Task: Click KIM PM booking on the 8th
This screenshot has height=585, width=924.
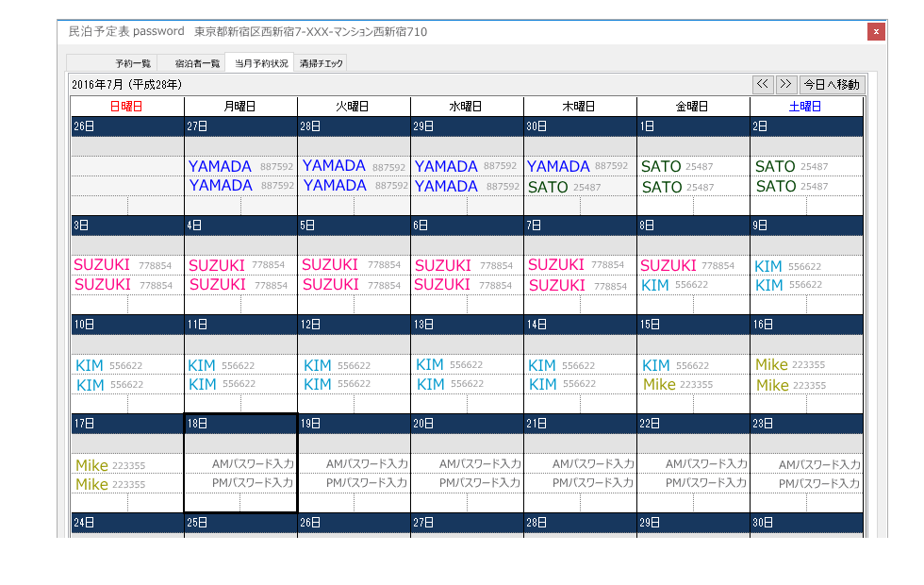Action: point(655,285)
